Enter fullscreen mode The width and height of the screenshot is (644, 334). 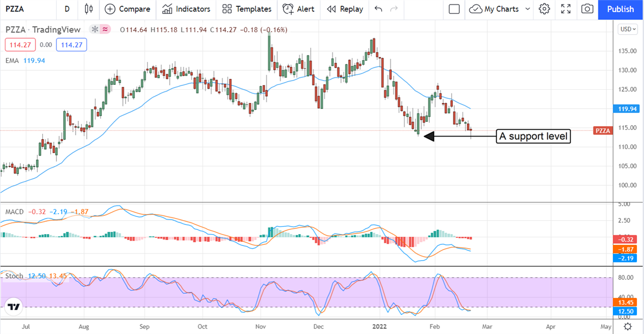(566, 9)
